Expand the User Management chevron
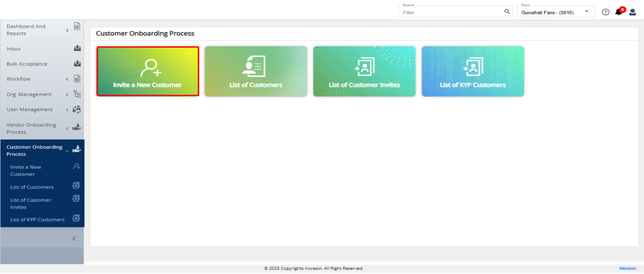The height and width of the screenshot is (274, 644). 67,110
